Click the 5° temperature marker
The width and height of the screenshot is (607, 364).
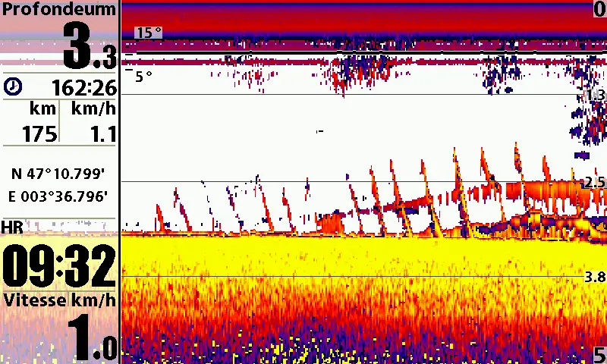[143, 76]
